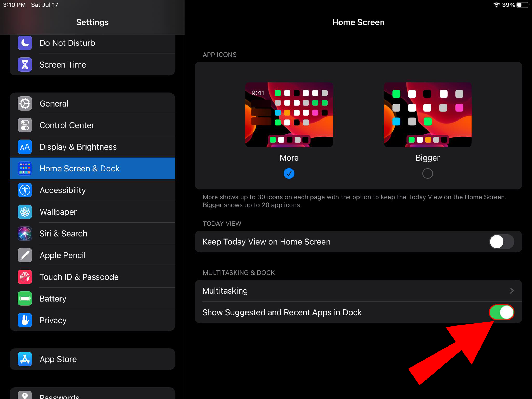Tap the Touch ID fingerprint icon
The height and width of the screenshot is (399, 532).
(x=25, y=277)
